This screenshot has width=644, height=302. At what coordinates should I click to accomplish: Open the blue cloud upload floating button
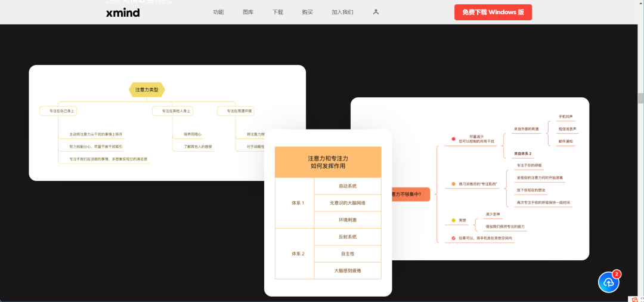[x=608, y=282]
